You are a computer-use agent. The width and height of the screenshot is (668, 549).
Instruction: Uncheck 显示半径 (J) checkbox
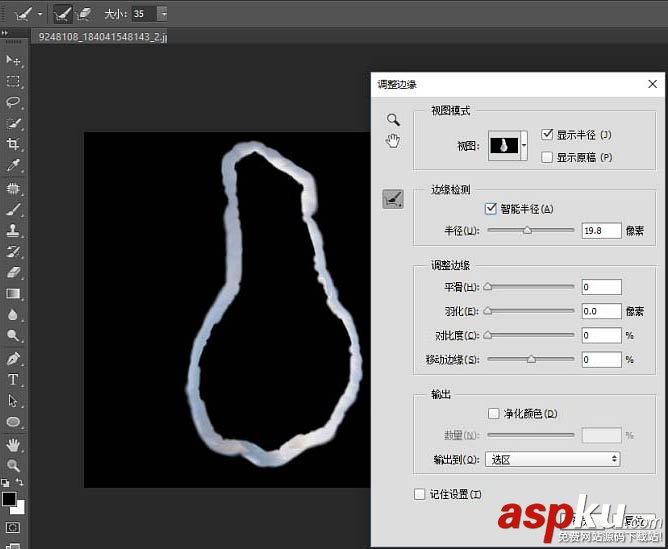(547, 135)
